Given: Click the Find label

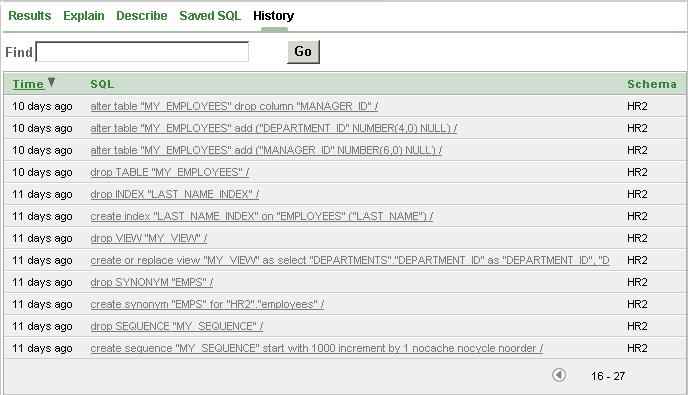Looking at the screenshot, I should [19, 52].
